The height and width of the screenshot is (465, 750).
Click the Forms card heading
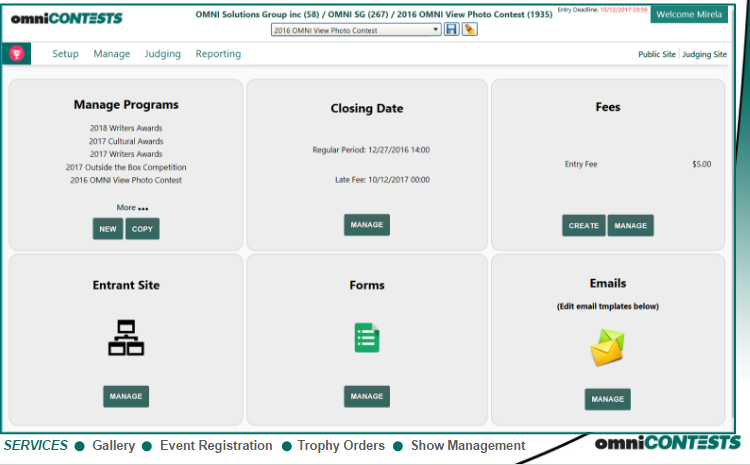tap(367, 285)
